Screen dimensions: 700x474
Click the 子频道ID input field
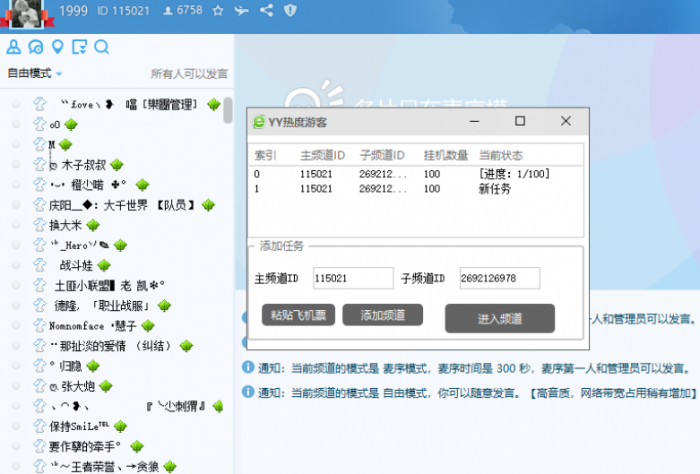pos(499,278)
